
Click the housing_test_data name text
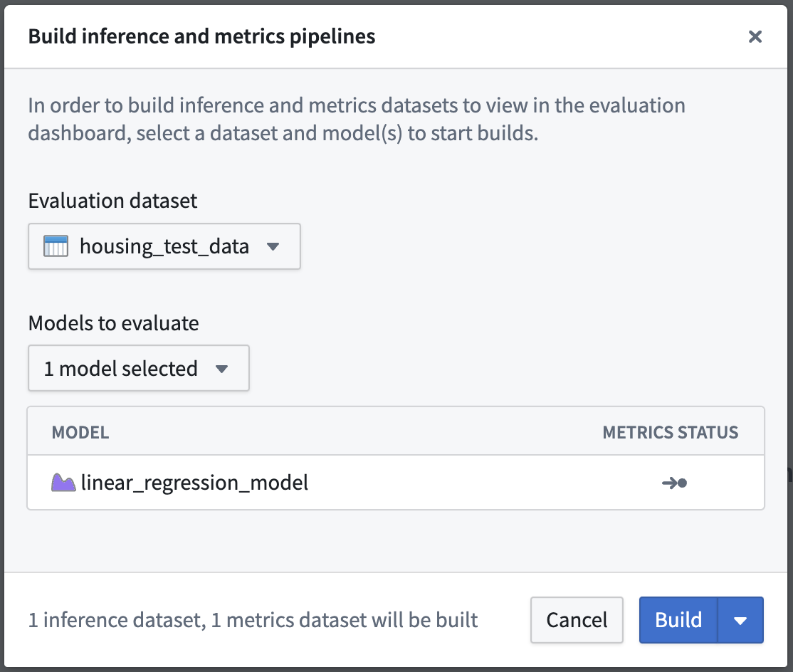164,247
